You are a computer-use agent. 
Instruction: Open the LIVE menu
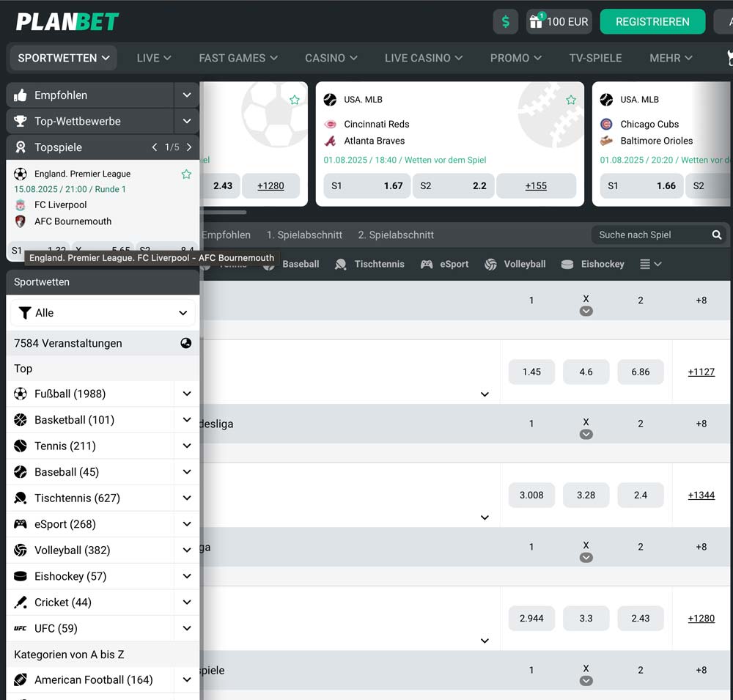point(154,58)
